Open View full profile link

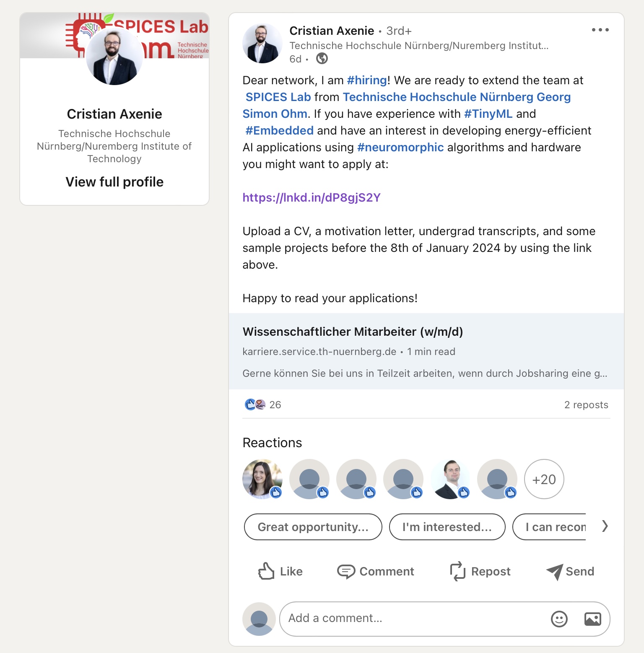coord(114,182)
